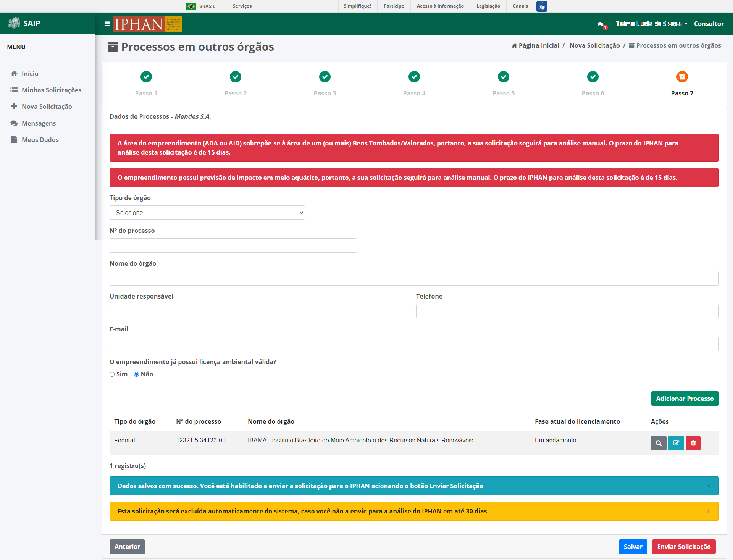
Task: Click the 'Federal' table cell
Action: tap(124, 441)
